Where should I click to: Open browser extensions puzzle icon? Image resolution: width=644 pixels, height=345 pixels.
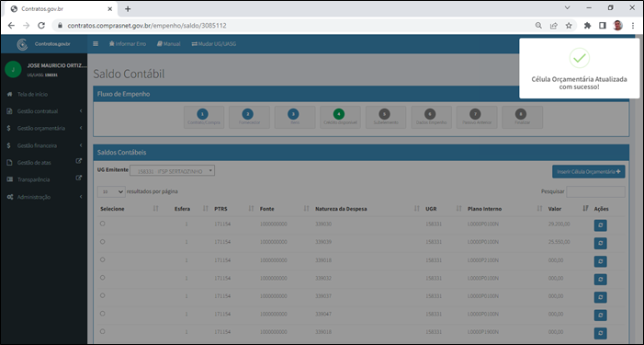tap(587, 26)
